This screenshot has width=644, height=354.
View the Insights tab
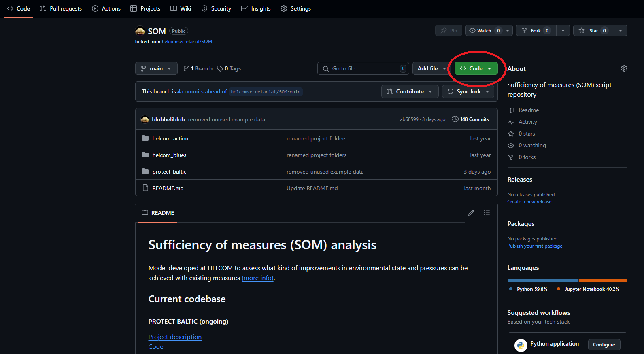(256, 8)
